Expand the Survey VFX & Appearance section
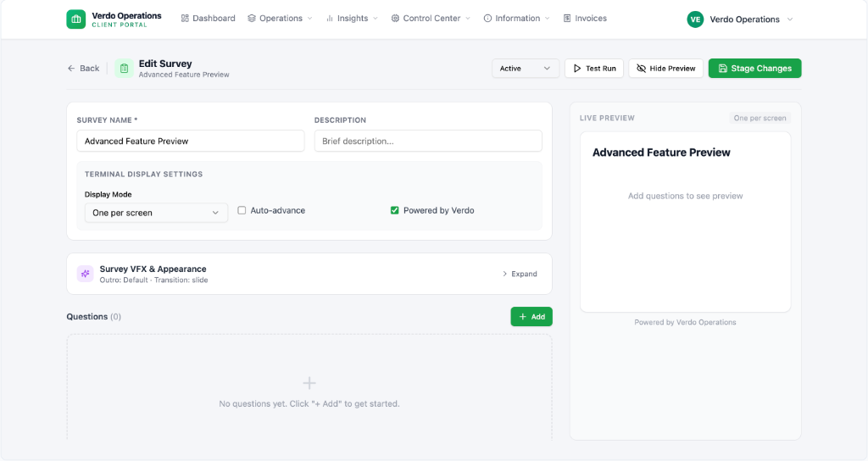868x461 pixels. click(x=520, y=274)
